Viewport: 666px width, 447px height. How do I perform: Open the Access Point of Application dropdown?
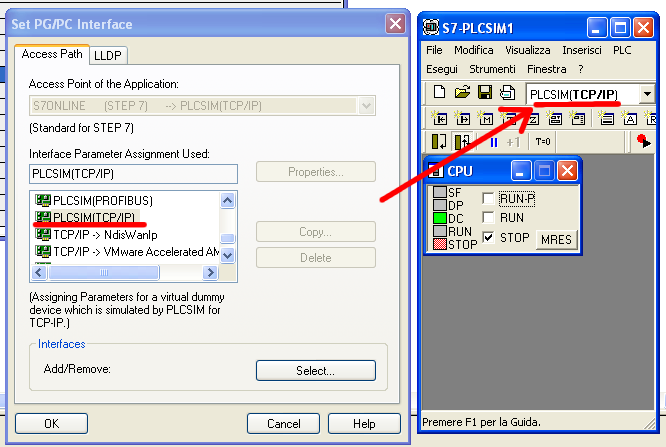click(x=366, y=105)
